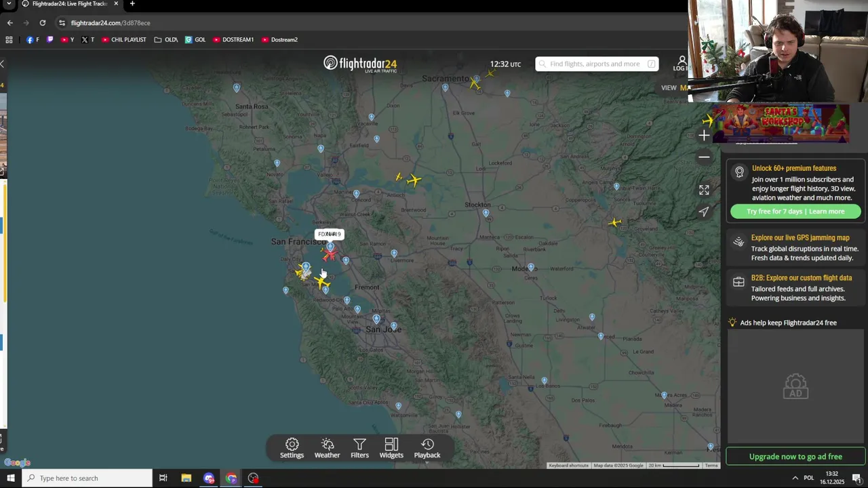This screenshot has height=488, width=868.
Task: Open the Facebook bookmark F
Action: pos(33,39)
